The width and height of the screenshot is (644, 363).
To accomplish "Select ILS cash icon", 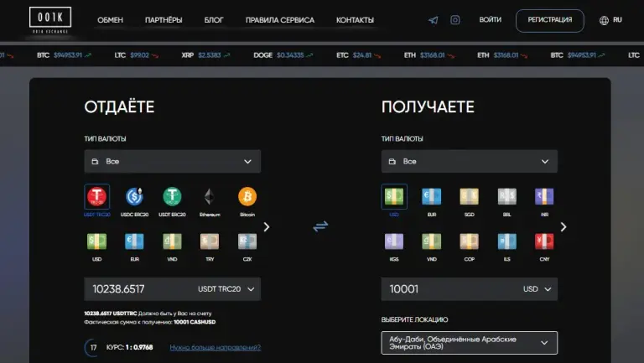I will pos(506,241).
